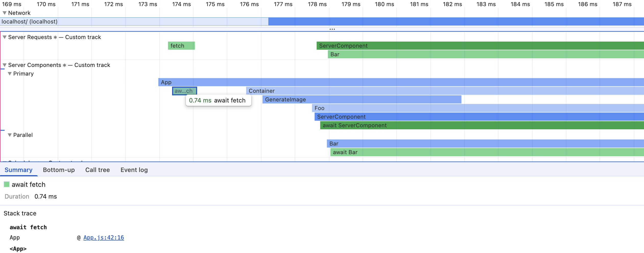This screenshot has height=253, width=644.
Task: Select the GenerateImage component bar
Action: [x=362, y=99]
